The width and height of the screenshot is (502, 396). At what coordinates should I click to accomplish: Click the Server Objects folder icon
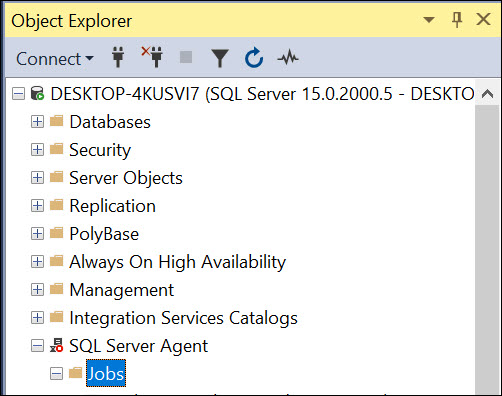click(56, 177)
